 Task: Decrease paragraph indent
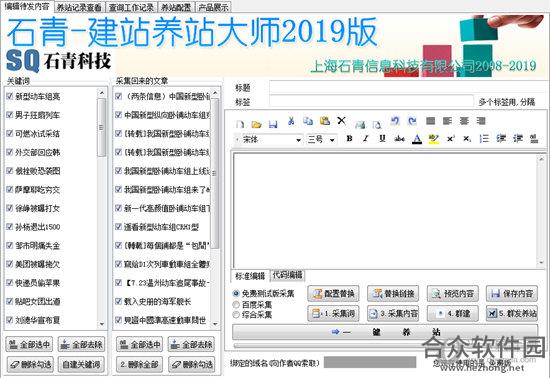coord(501,139)
